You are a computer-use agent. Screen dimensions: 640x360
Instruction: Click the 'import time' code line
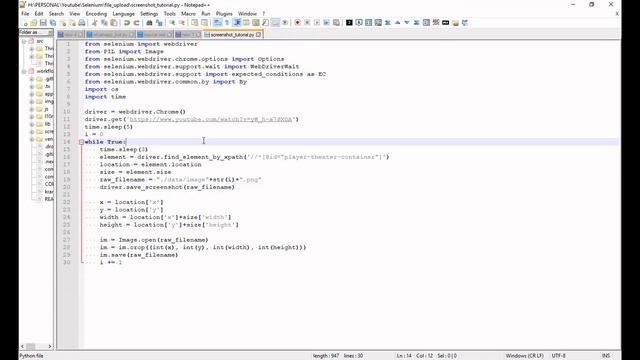(x=105, y=97)
